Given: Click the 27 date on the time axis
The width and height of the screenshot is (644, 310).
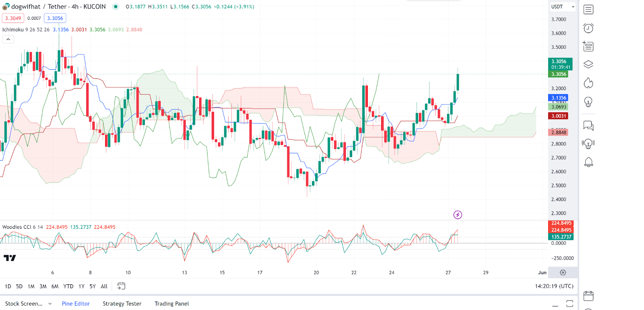Looking at the screenshot, I should click(448, 273).
